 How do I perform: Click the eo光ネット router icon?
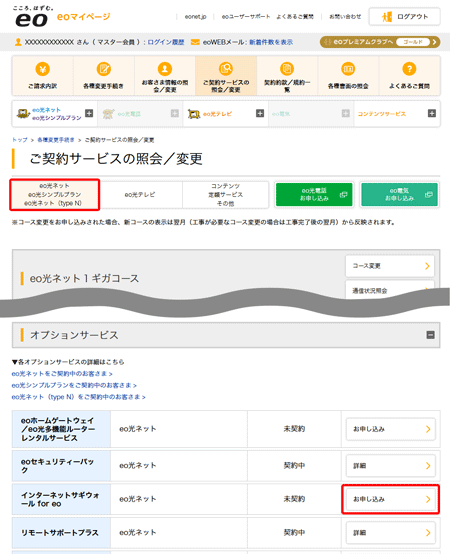tap(23, 114)
